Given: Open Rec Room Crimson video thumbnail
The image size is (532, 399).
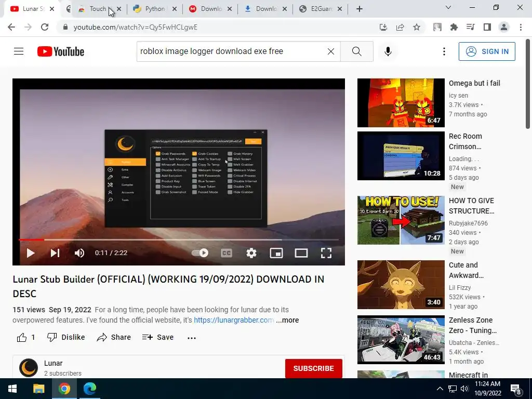Looking at the screenshot, I should click(x=401, y=156).
